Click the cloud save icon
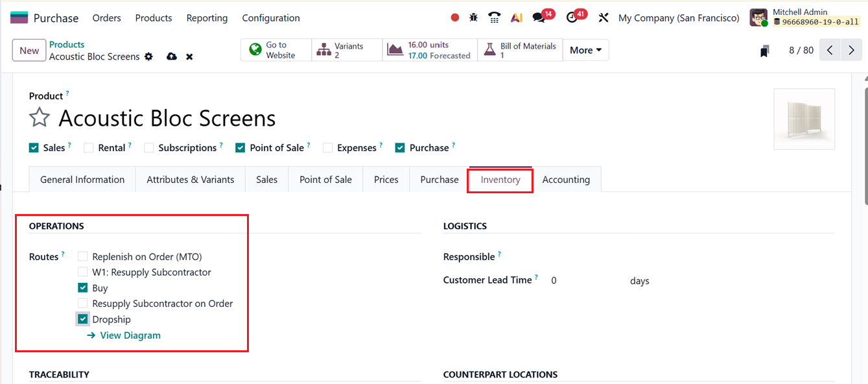Screen dimensions: 868x384 click(172, 57)
